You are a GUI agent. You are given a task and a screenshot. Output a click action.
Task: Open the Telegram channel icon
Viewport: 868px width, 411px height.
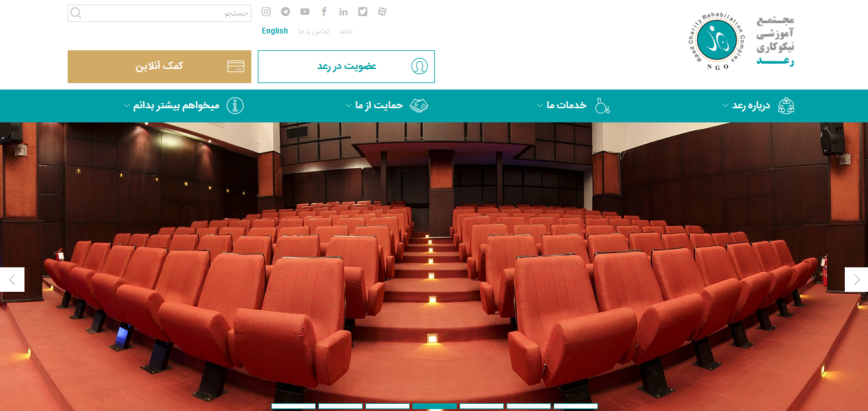click(x=285, y=12)
